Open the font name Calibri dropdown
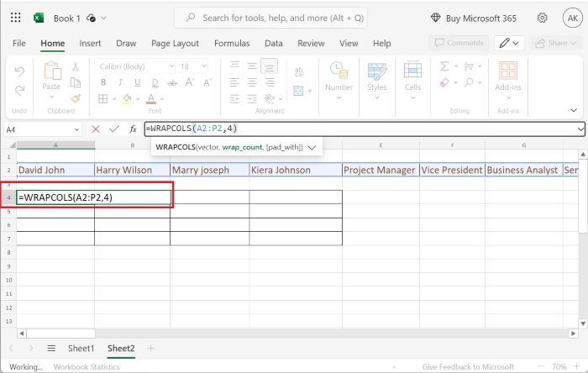The width and height of the screenshot is (588, 373). pyautogui.click(x=171, y=66)
